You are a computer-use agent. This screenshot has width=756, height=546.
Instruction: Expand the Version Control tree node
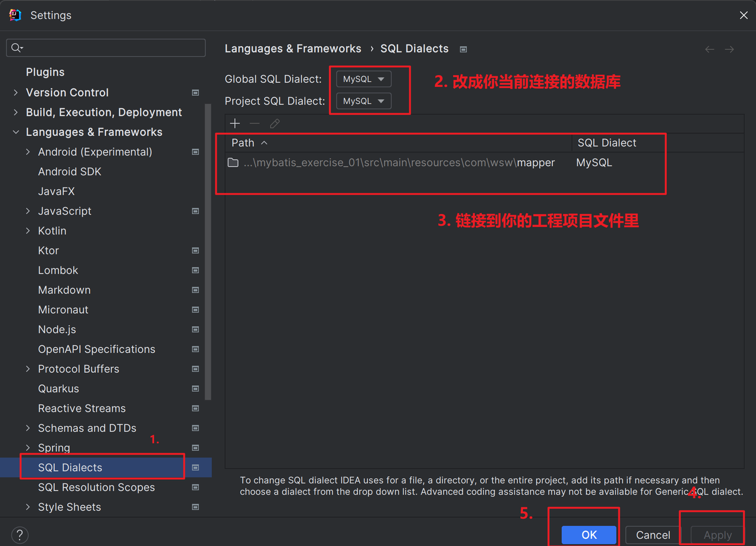tap(16, 93)
